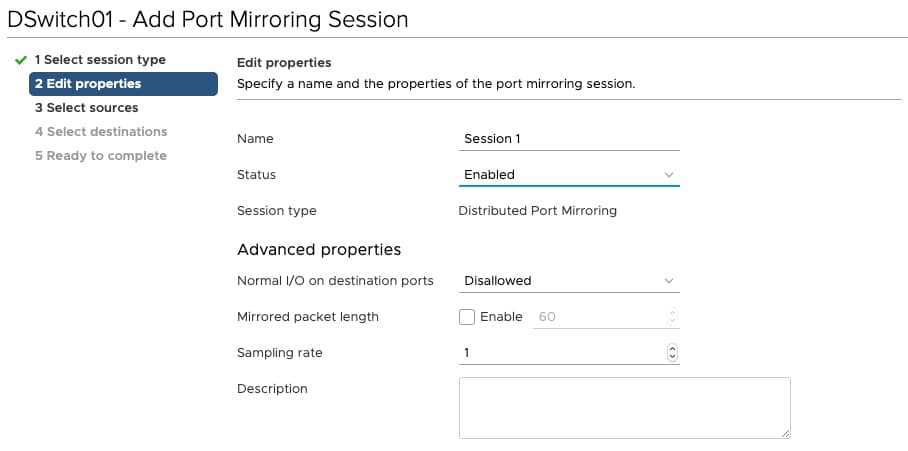Click the Sampling rate stepper arrows

pyautogui.click(x=672, y=353)
